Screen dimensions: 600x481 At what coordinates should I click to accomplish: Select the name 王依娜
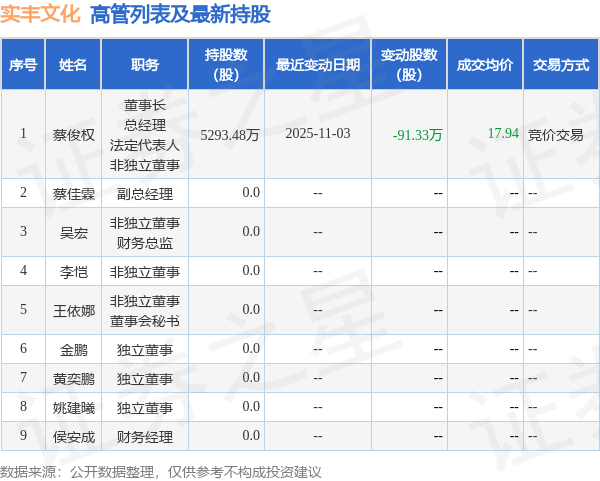pos(73,311)
